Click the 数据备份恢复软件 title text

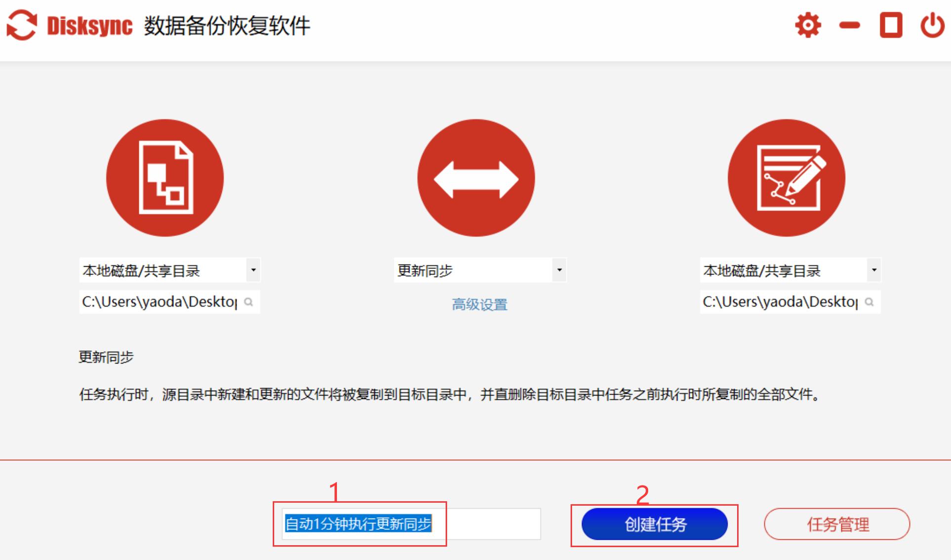click(x=227, y=26)
